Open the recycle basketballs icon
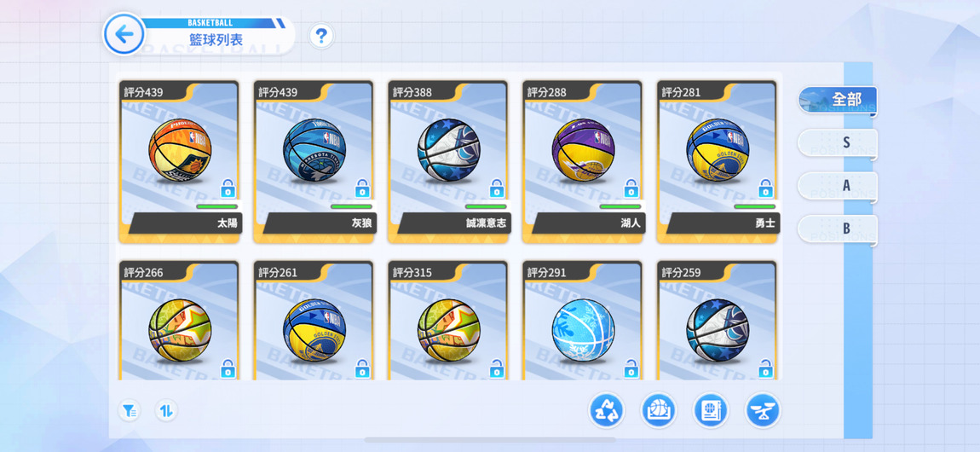 coord(606,411)
